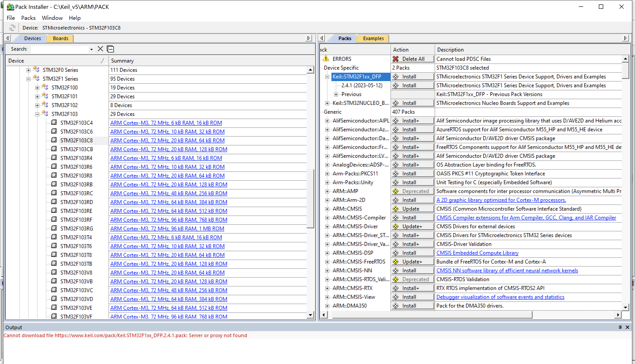Install Keil::STM32F1xx_DFP pack
This screenshot has width=635, height=364.
[413, 77]
